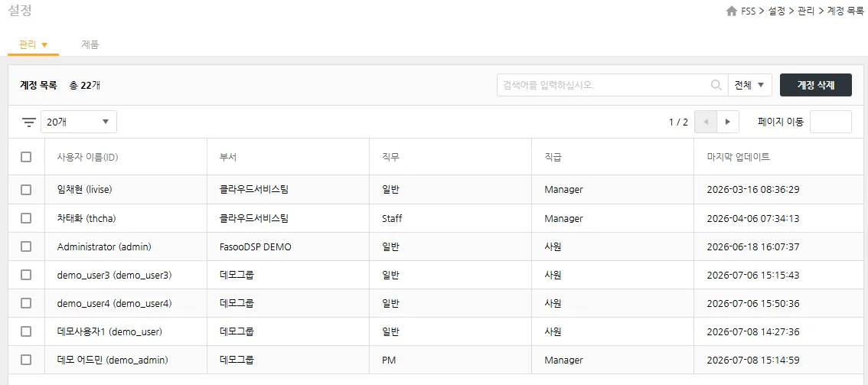
Task: Click the 사용자 이름(ID) column header
Action: [87, 157]
